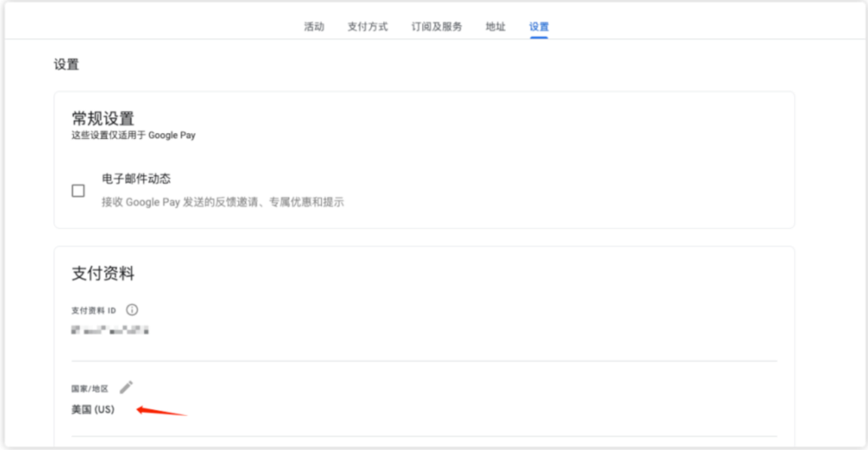Click the 美国 (US) country value
This screenshot has height=450, width=868.
click(93, 409)
